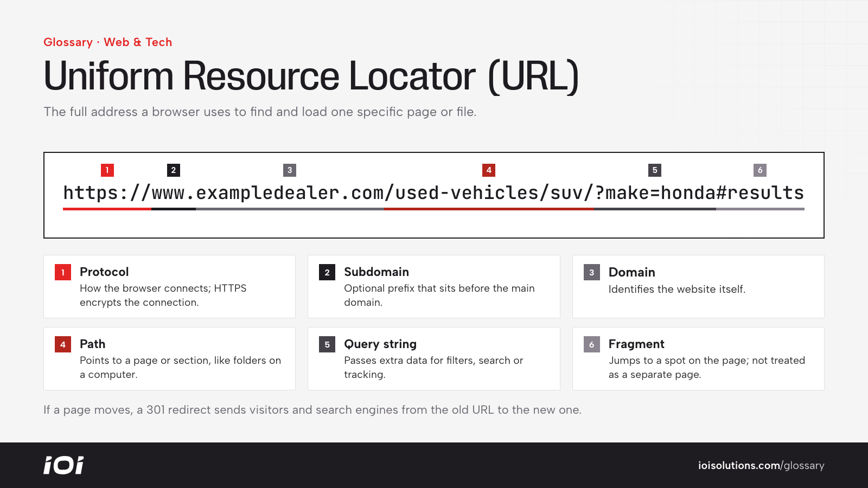
Task: Click the red 1 badge beside Protocol
Action: pos(63,272)
